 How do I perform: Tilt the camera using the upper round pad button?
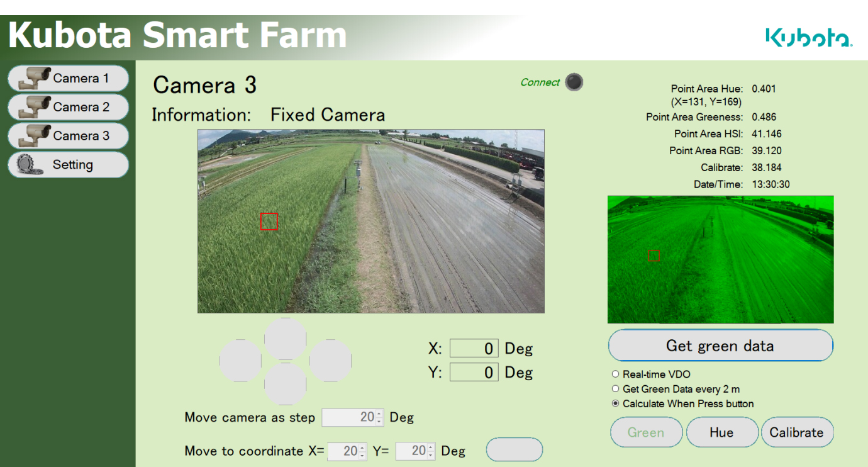[286, 338]
